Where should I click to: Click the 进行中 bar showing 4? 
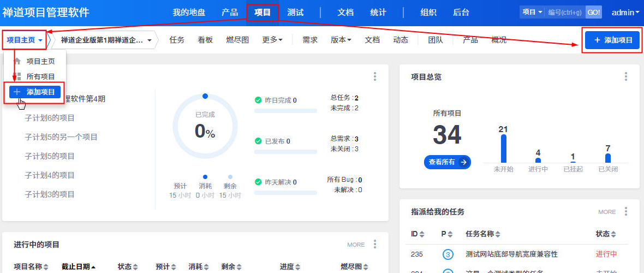538,161
